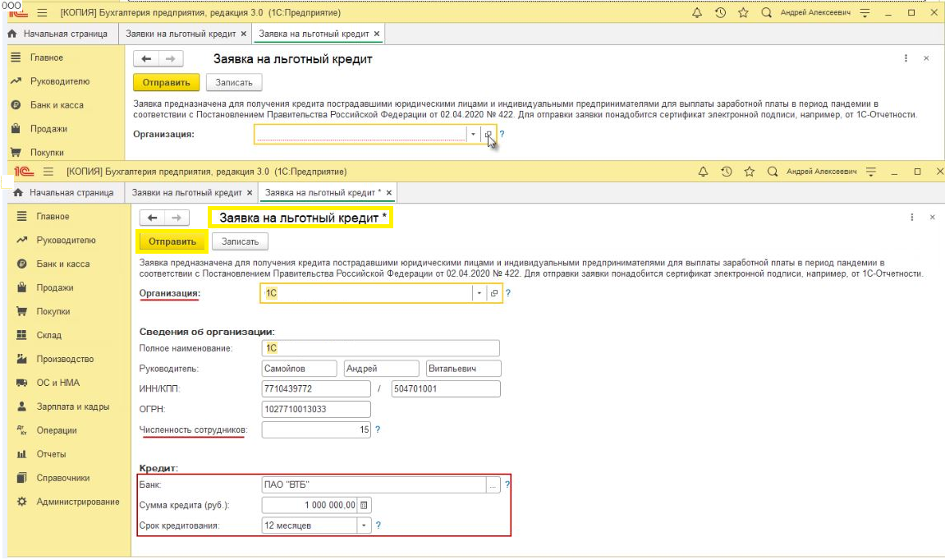Open 'Справочники' section in sidebar
The height and width of the screenshot is (560, 945).
[62, 478]
